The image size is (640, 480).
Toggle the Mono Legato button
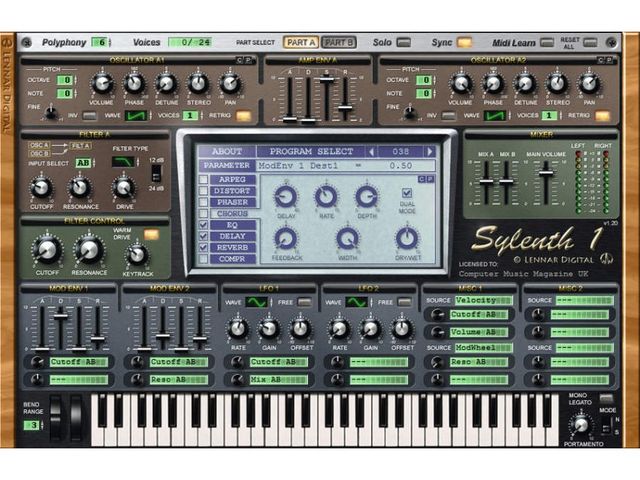coord(606,398)
